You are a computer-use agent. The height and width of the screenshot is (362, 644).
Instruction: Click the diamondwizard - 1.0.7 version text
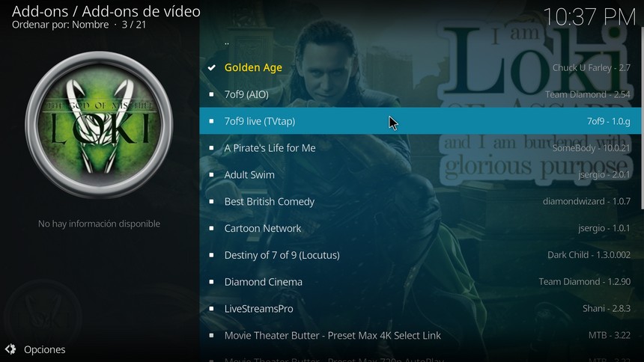click(x=586, y=201)
